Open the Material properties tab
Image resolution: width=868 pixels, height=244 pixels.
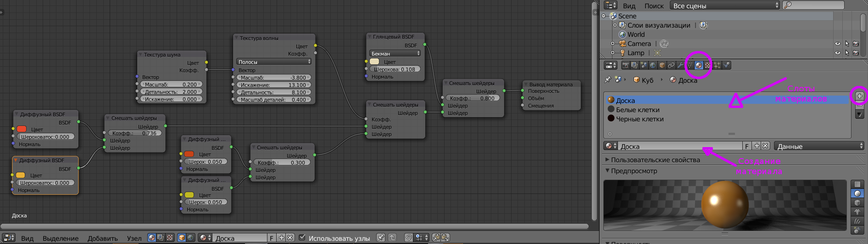[699, 65]
